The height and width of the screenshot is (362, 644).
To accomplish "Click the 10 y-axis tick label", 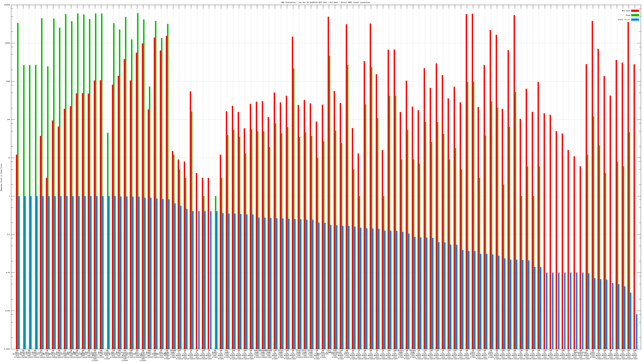I will pos(9,158).
